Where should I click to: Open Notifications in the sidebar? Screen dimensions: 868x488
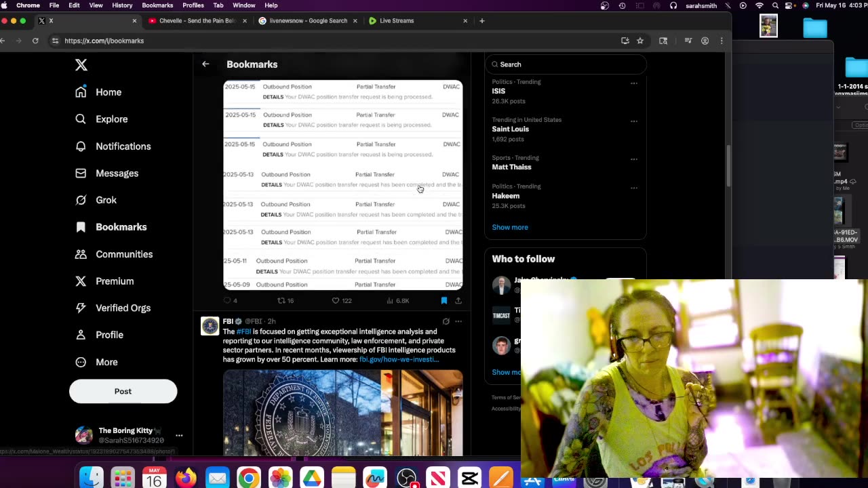[x=113, y=146]
